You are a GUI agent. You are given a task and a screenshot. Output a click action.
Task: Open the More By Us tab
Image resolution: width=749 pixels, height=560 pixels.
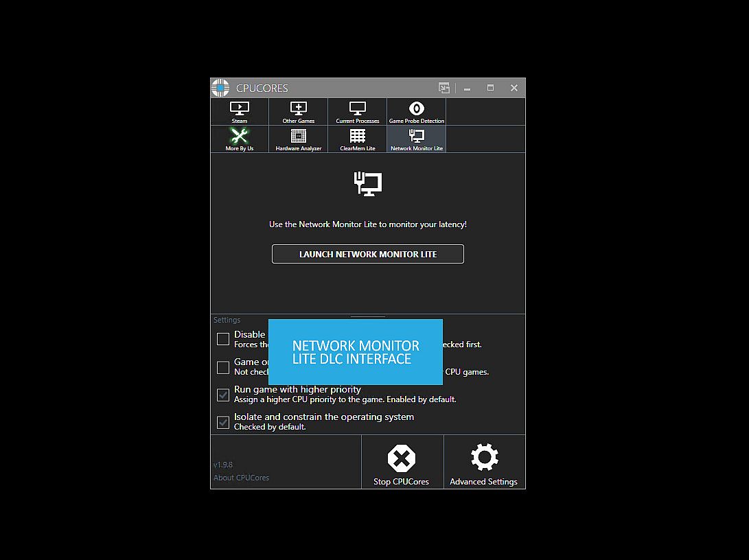coord(240,139)
